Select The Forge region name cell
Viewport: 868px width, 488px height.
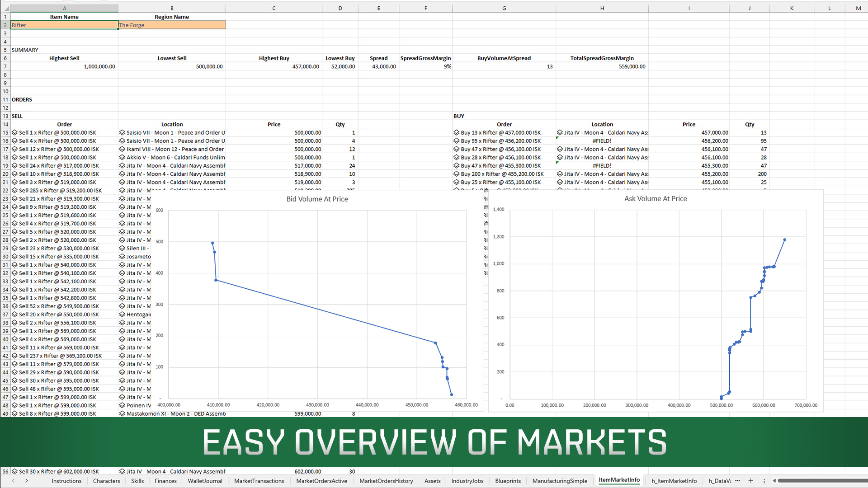[x=172, y=25]
